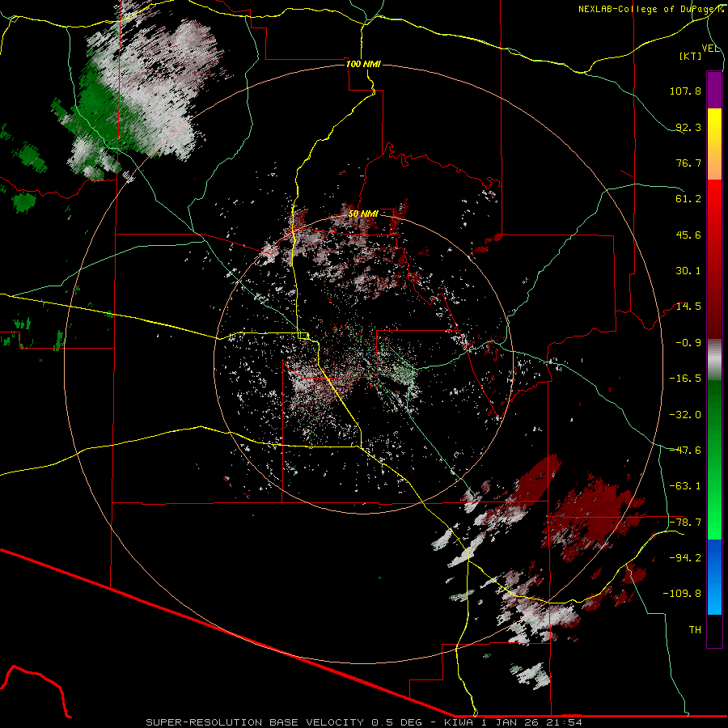Select the -32.0 value on the velocity scale

[x=685, y=415]
